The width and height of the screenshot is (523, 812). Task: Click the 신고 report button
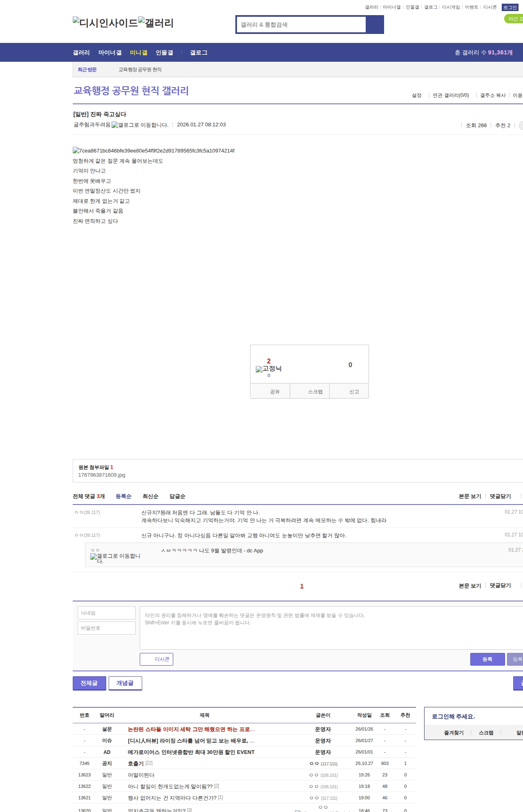coord(349,391)
